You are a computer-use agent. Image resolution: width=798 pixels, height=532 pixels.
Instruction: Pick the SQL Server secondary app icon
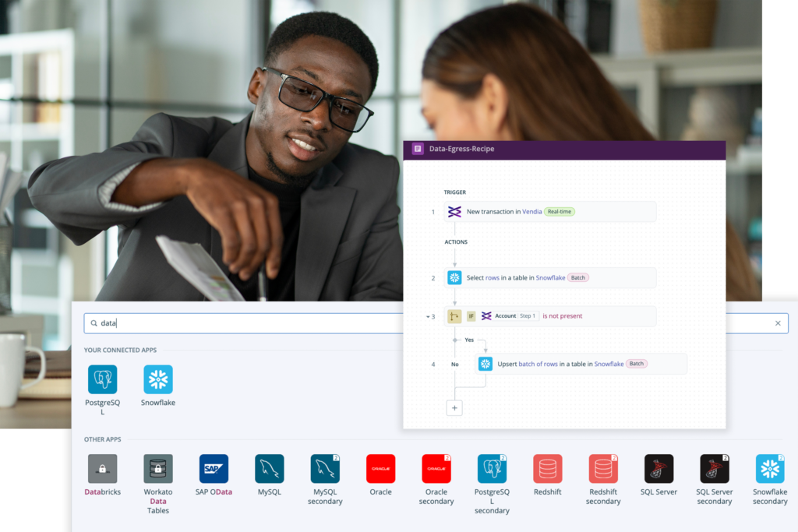715,468
